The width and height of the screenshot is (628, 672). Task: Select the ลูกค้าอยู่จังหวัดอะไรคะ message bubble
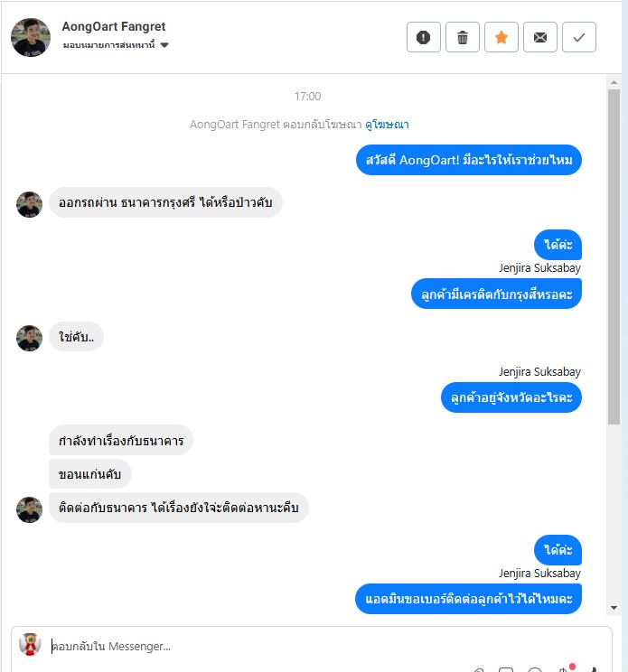tap(511, 397)
